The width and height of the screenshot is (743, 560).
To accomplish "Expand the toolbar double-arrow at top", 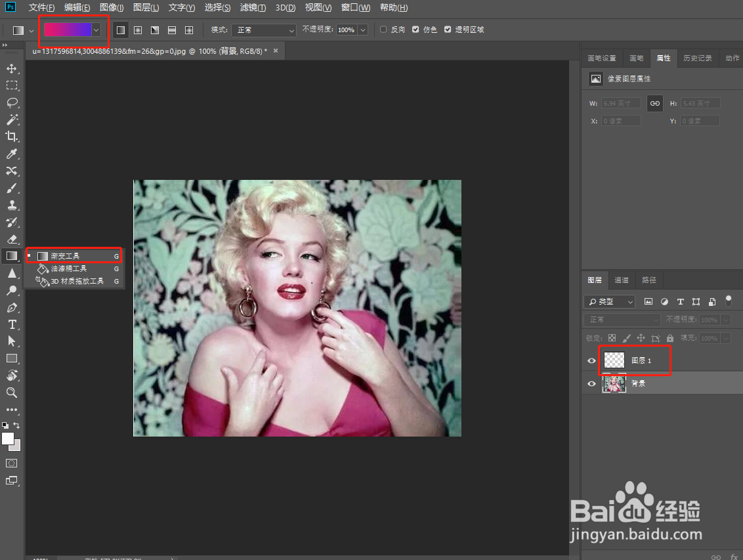I will click(5, 45).
